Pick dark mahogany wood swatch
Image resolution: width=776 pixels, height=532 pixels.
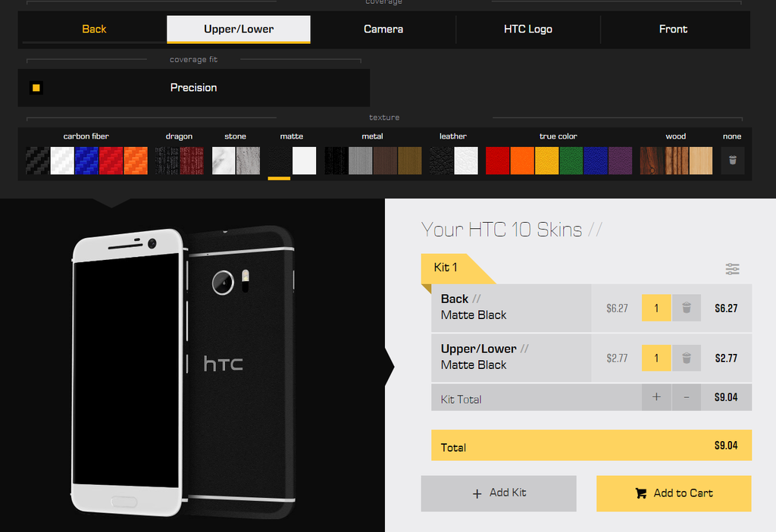[652, 161]
